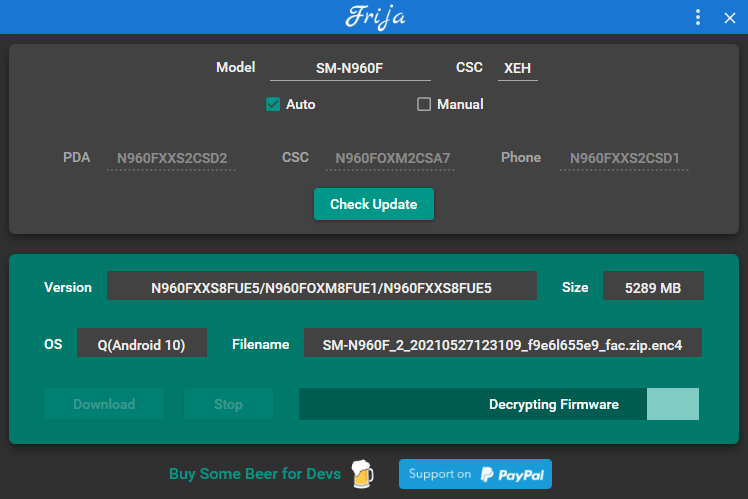Select the CSC field N960FOXM2CSA7
Viewport: 748px width, 499px height.
(390, 158)
